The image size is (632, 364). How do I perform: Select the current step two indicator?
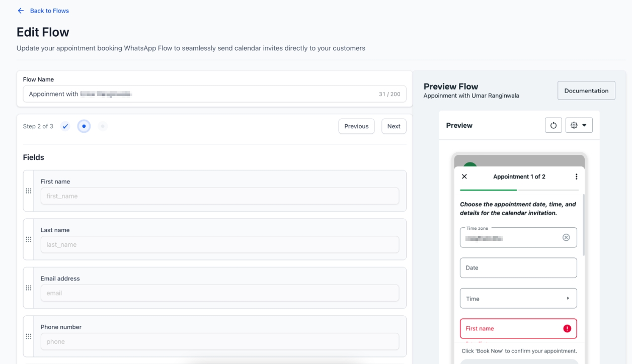[84, 126]
